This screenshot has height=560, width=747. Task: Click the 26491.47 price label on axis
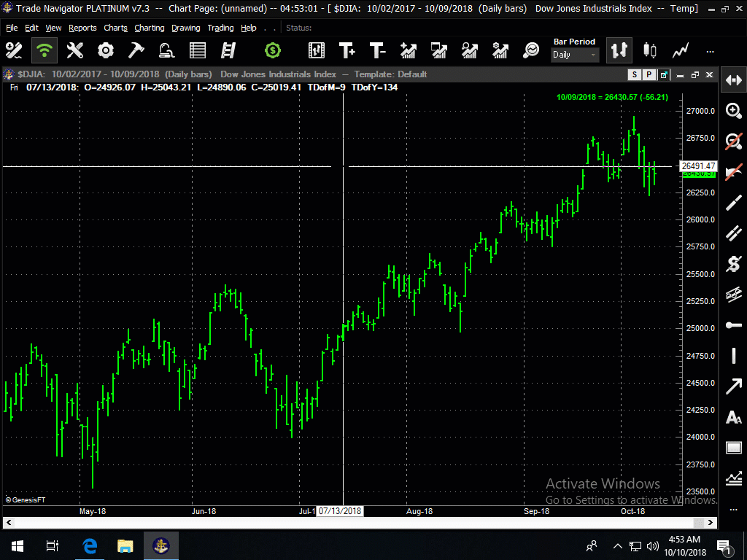point(698,166)
